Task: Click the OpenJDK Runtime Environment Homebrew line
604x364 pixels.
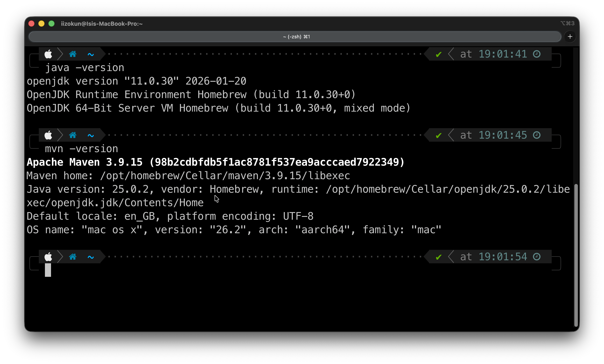Action: [191, 95]
